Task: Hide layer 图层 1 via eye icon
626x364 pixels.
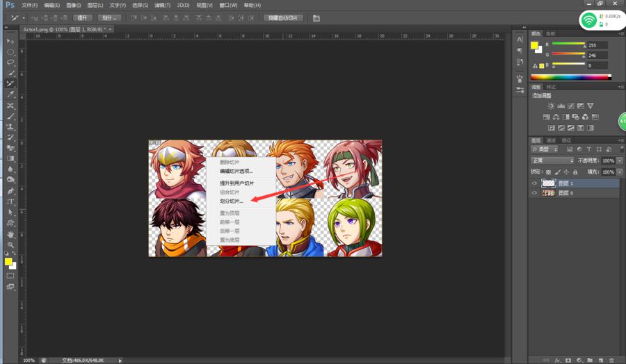Action: (534, 183)
